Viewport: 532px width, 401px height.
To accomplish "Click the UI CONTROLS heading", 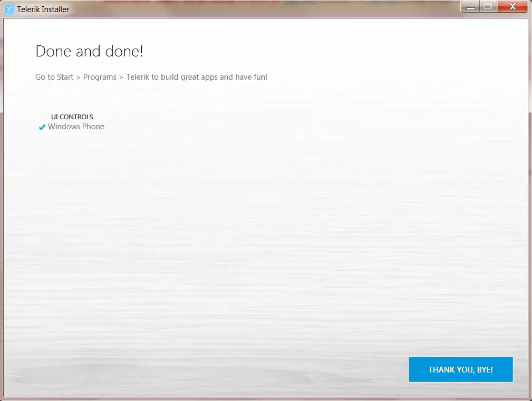I will pyautogui.click(x=72, y=117).
